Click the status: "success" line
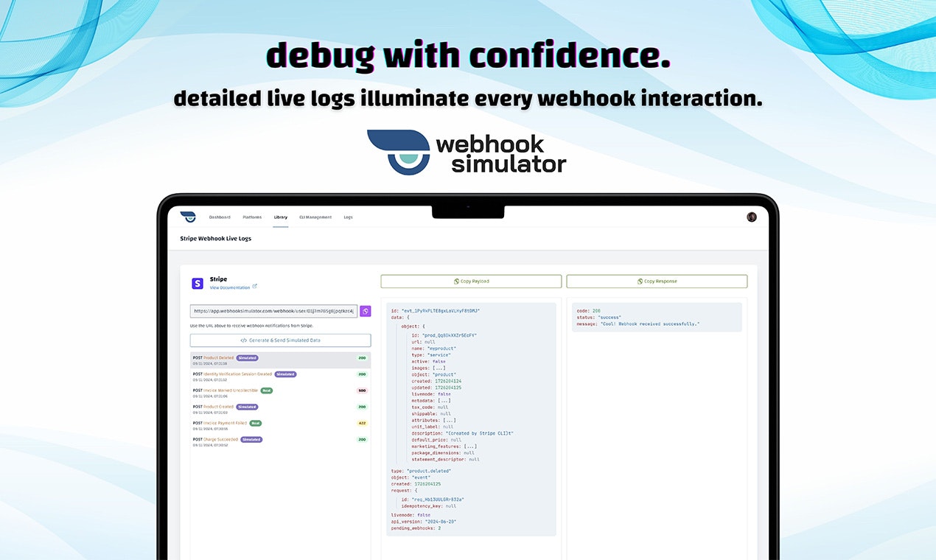 point(600,318)
